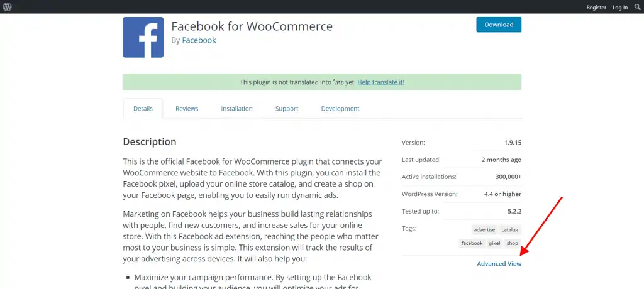The width and height of the screenshot is (644, 289).
Task: Click Log In in the top bar
Action: click(x=620, y=8)
